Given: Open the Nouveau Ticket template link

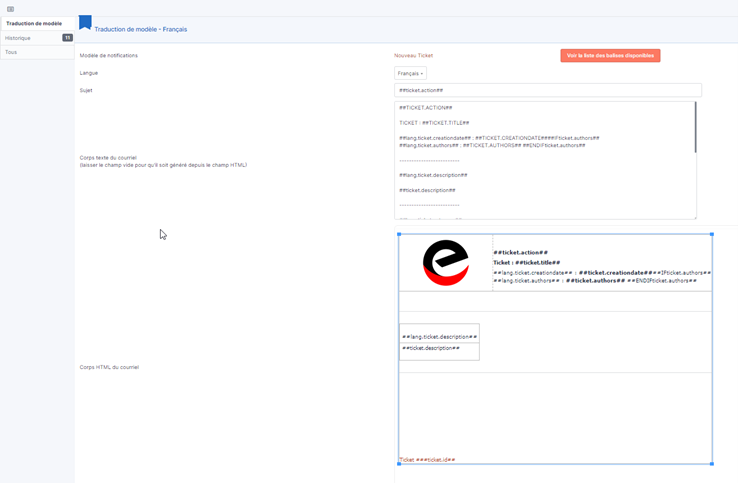Looking at the screenshot, I should click(413, 56).
